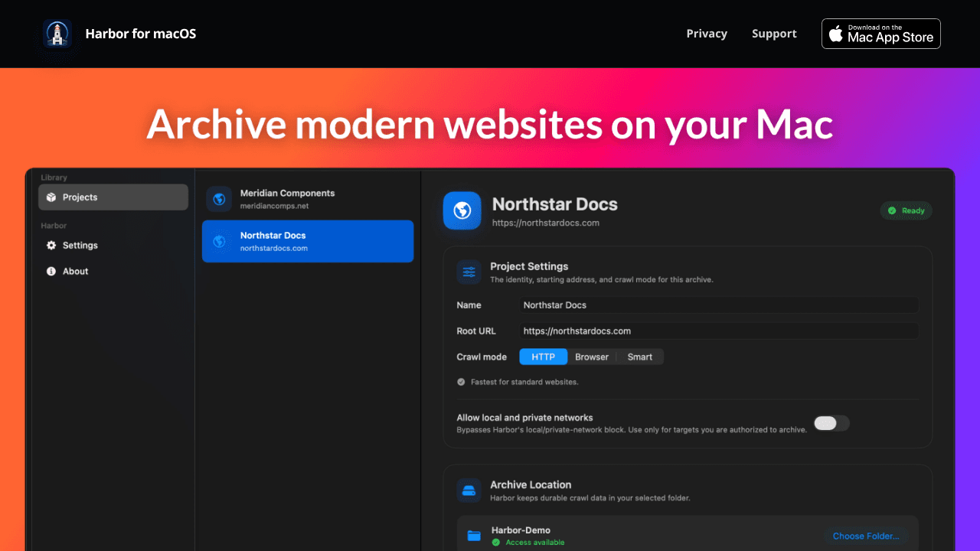Click the Meridian Components globe icon
Viewport: 980px width, 551px height.
coord(219,199)
